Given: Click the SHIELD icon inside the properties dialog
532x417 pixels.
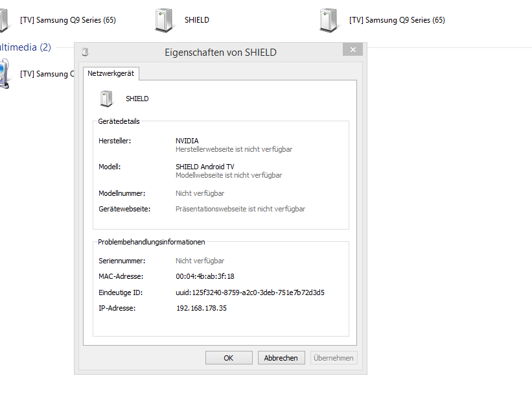Looking at the screenshot, I should (x=106, y=99).
